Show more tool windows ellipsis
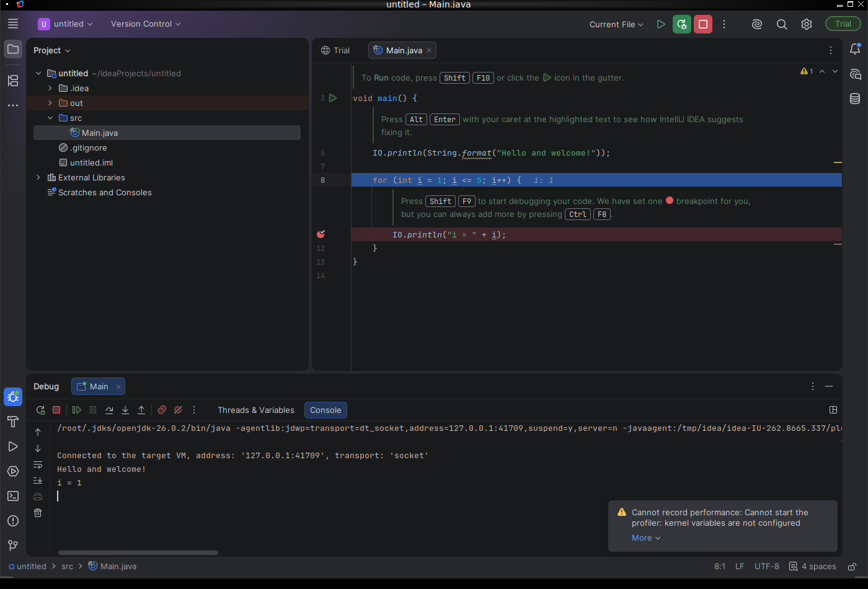Screen dimensions: 868x589 coord(13,105)
